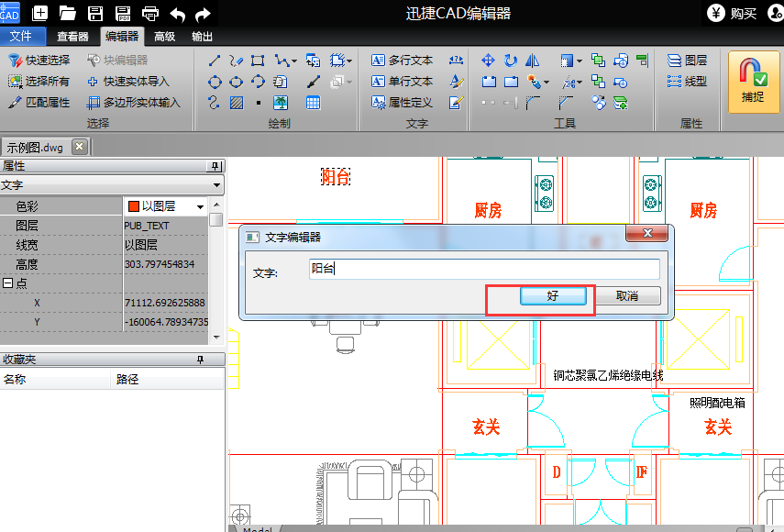784x532 pixels.
Task: Click the X coordinate value 71112.692625888
Action: click(x=165, y=303)
